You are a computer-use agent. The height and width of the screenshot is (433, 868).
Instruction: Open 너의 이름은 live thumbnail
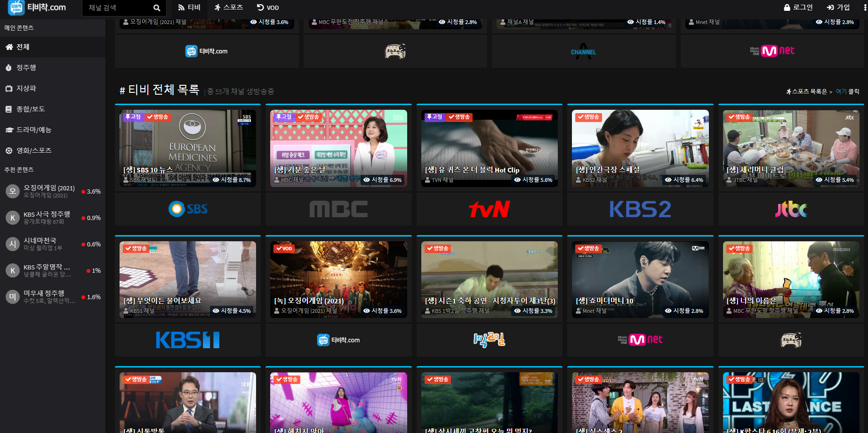[791, 279]
